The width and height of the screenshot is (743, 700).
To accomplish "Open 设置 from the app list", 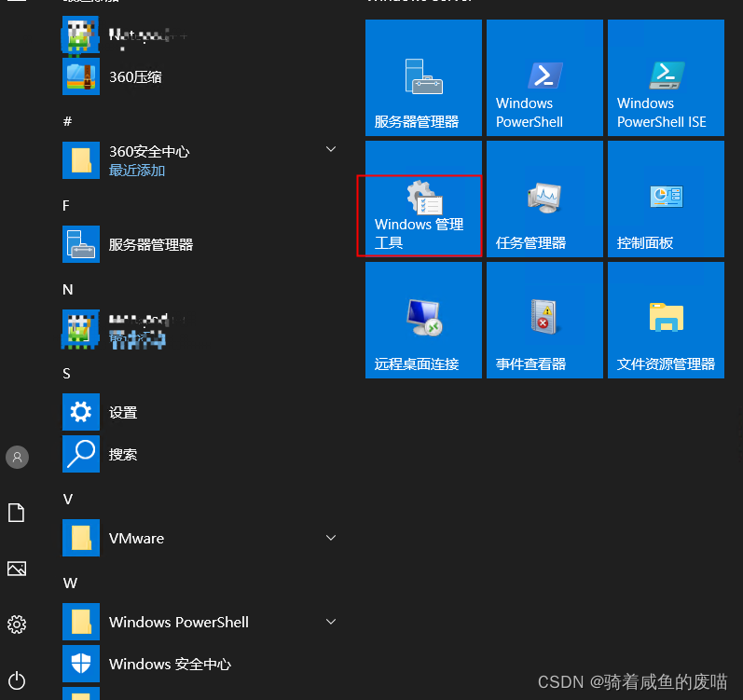I will coord(201,412).
